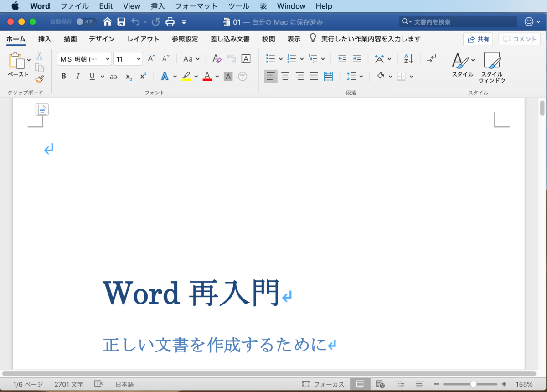Decrease paragraph indent
The image size is (547, 392).
click(342, 58)
